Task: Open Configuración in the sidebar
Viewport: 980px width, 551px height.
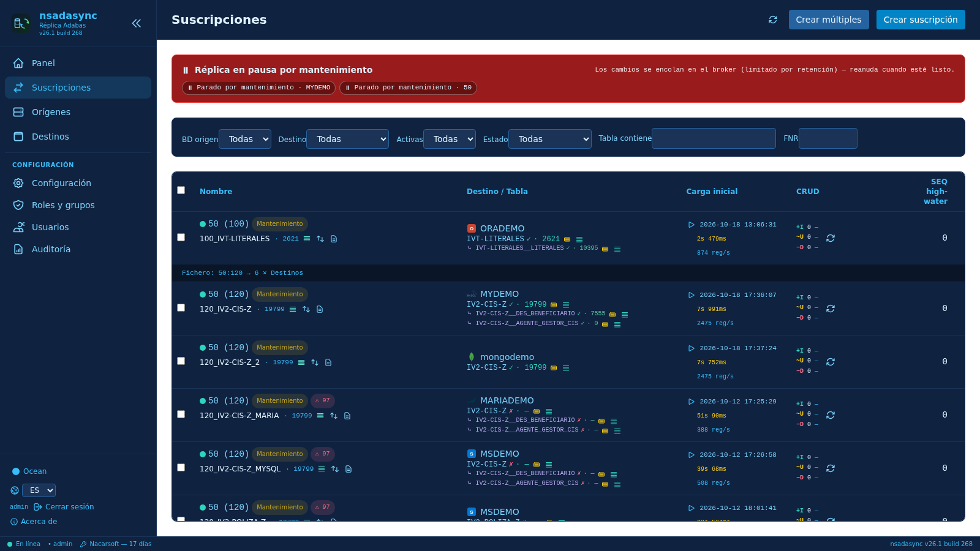Action: [x=78, y=183]
